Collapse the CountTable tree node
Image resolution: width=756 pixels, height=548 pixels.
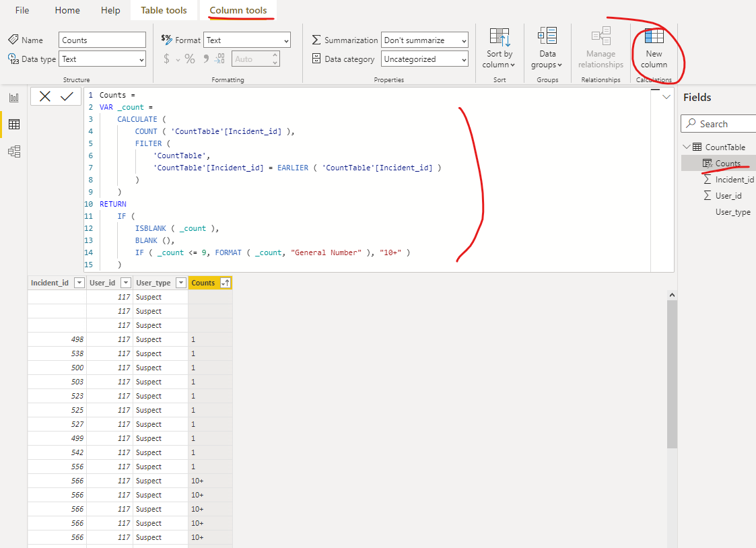tap(687, 147)
